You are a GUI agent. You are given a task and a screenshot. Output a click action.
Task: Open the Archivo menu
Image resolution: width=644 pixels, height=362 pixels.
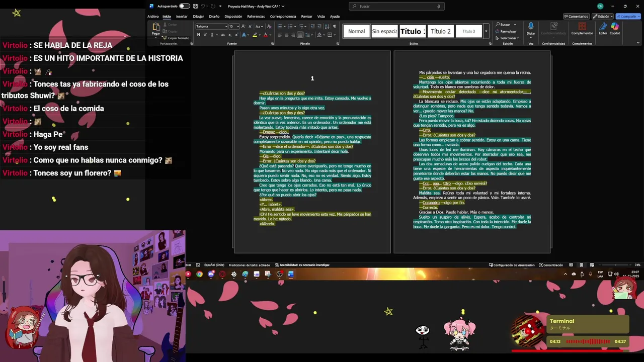pos(153,16)
